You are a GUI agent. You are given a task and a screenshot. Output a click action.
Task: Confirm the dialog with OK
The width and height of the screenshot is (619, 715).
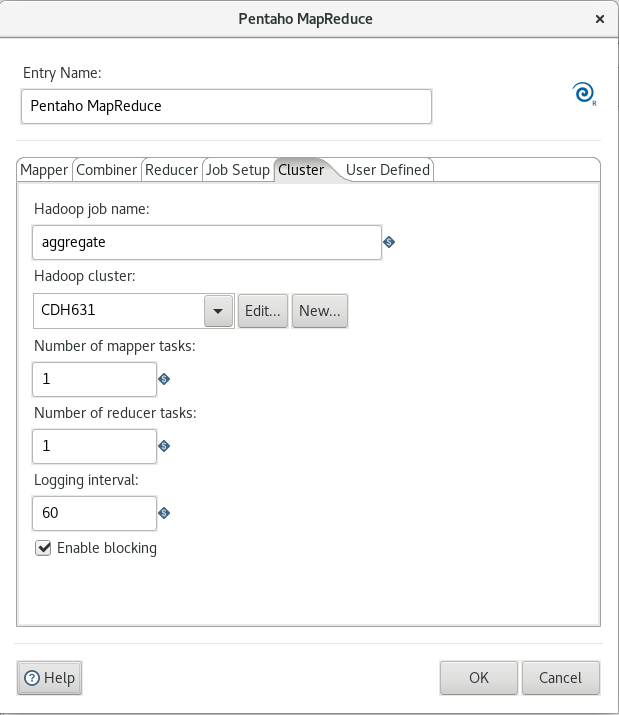pos(479,678)
